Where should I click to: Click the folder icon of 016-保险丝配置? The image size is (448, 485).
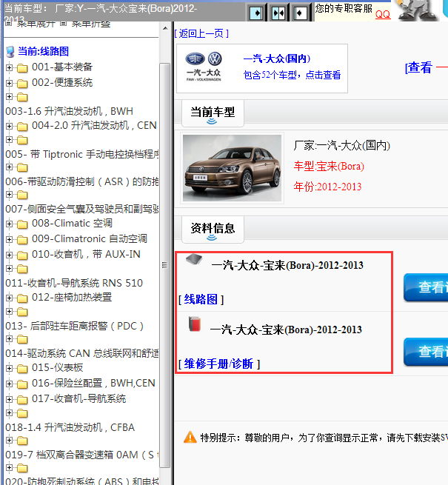coord(22,384)
